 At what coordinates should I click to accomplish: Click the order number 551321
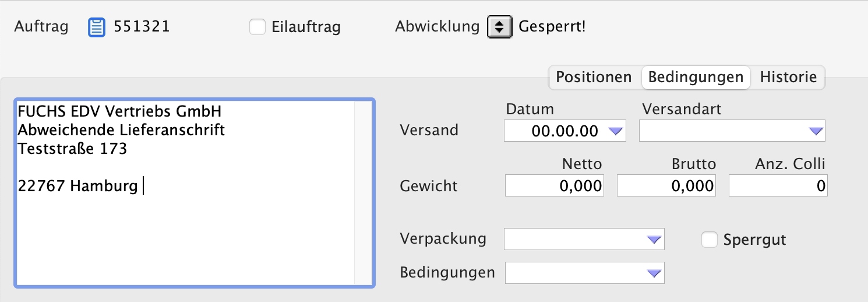142,27
